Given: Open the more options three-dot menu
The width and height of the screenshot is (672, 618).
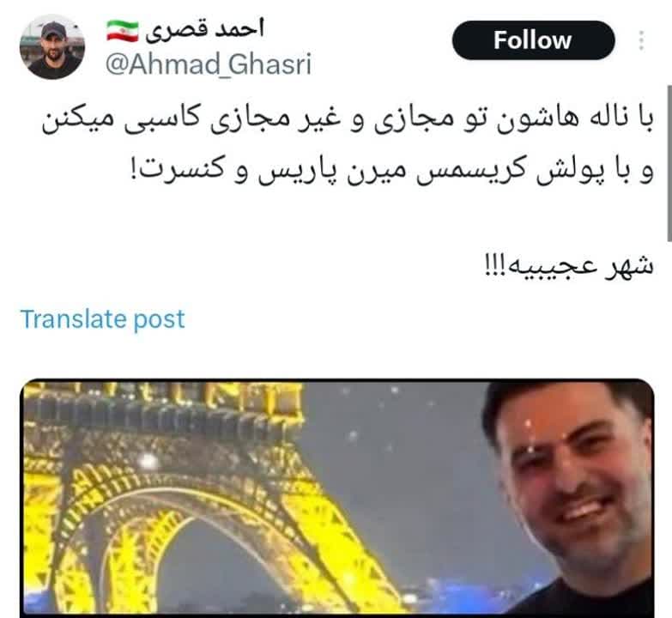Looking at the screenshot, I should 641,40.
